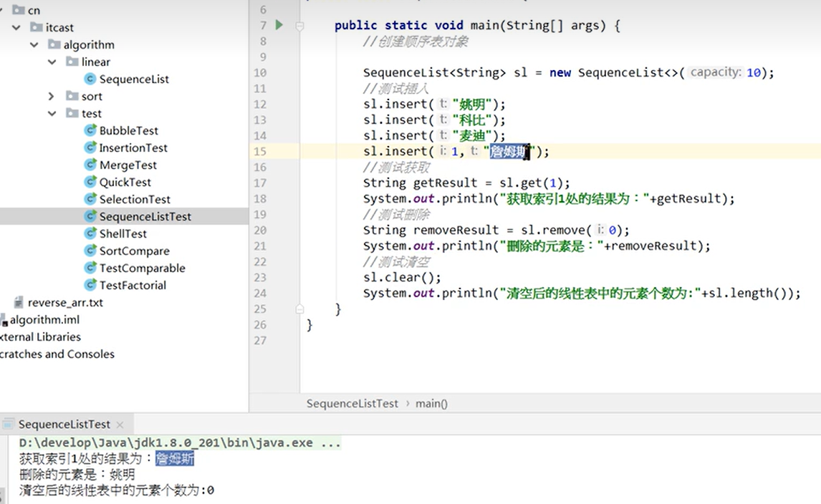Open the QuickTest class file
The width and height of the screenshot is (821, 504).
(x=125, y=182)
